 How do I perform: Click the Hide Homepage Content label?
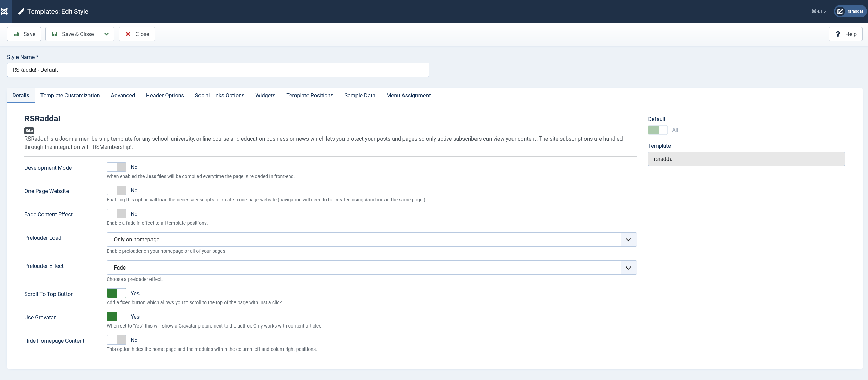(x=54, y=341)
